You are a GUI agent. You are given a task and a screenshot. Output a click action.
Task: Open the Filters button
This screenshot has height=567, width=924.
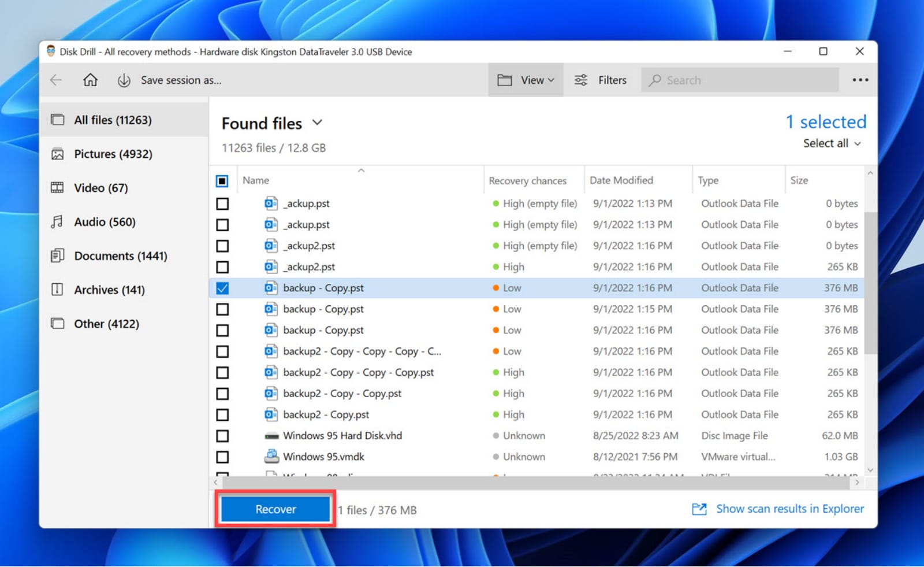601,80
